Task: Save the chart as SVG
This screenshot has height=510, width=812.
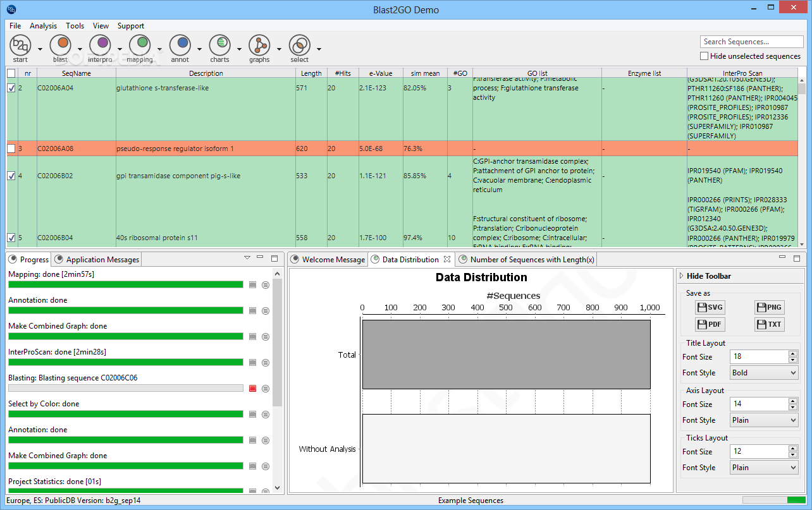Action: pos(710,308)
